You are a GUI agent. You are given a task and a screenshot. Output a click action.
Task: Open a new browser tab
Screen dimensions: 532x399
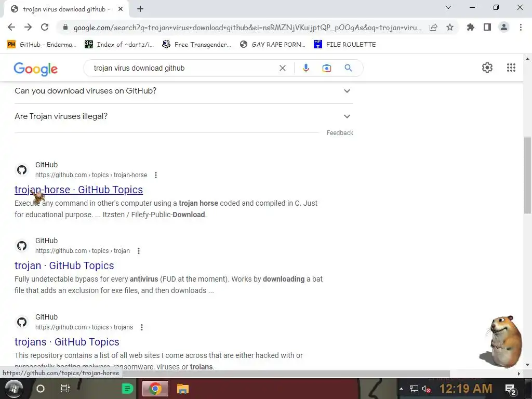coord(140,9)
